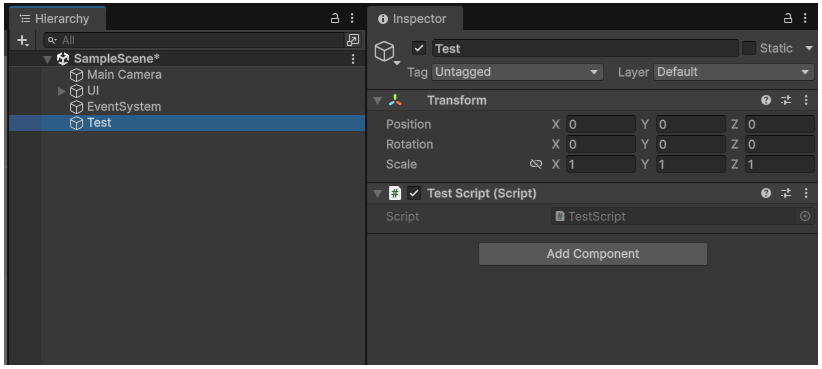Click the Rotation Z field
The height and width of the screenshot is (369, 822).
780,144
